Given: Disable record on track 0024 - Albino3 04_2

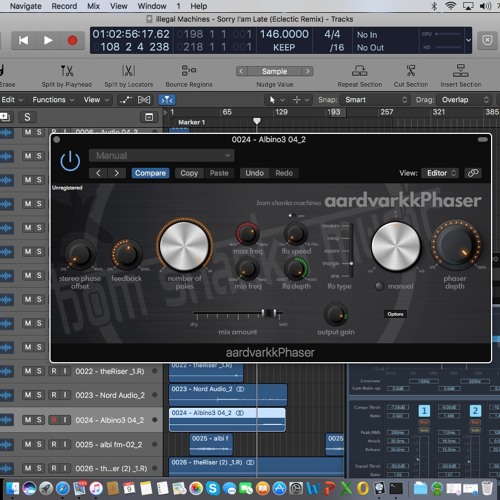Looking at the screenshot, I should (54, 420).
